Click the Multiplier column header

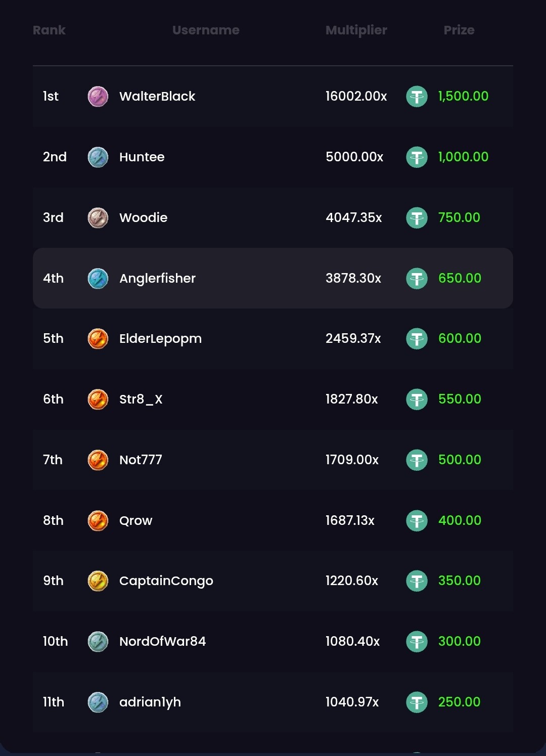coord(356,30)
